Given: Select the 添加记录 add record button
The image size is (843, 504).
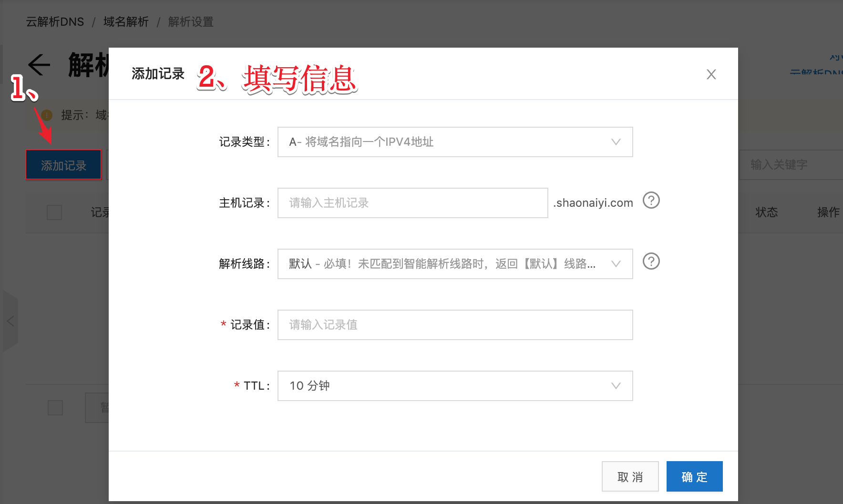Looking at the screenshot, I should point(63,165).
